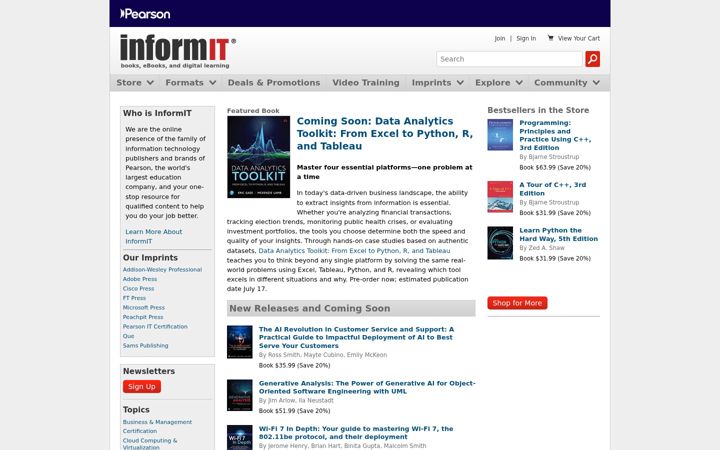Open A Tour of C++, 3rd Edition link
The width and height of the screenshot is (720, 450).
point(552,189)
